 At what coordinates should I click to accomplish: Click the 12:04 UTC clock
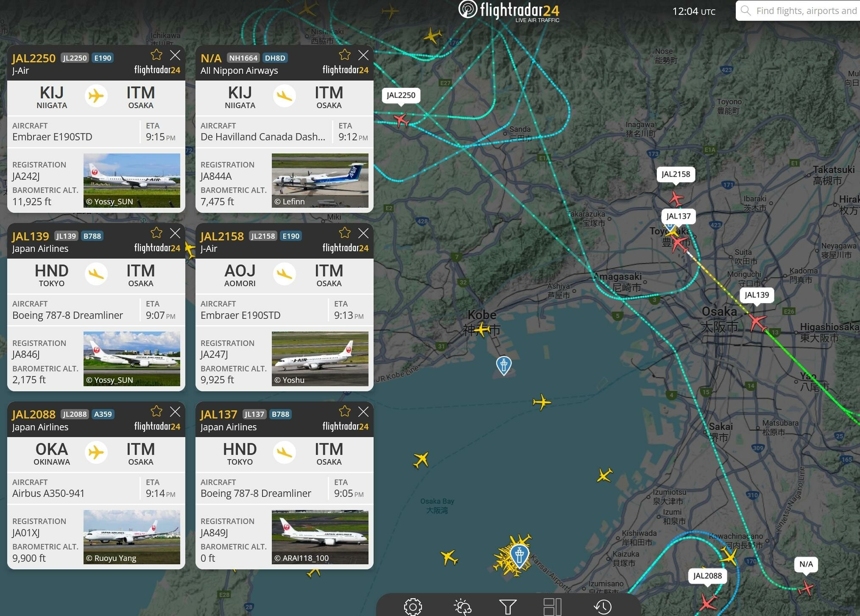point(694,11)
